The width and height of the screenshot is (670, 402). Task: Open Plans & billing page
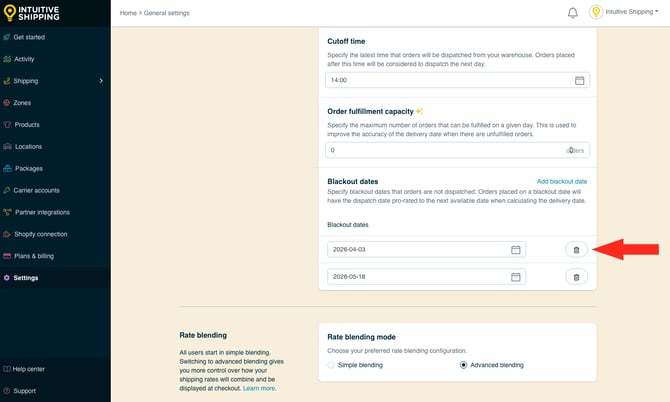pyautogui.click(x=33, y=256)
